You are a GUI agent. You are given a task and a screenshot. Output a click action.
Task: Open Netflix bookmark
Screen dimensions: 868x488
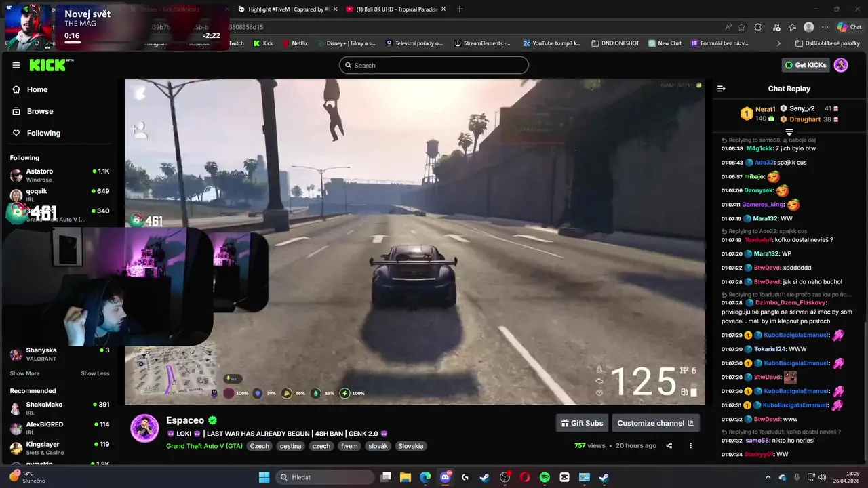coord(294,43)
